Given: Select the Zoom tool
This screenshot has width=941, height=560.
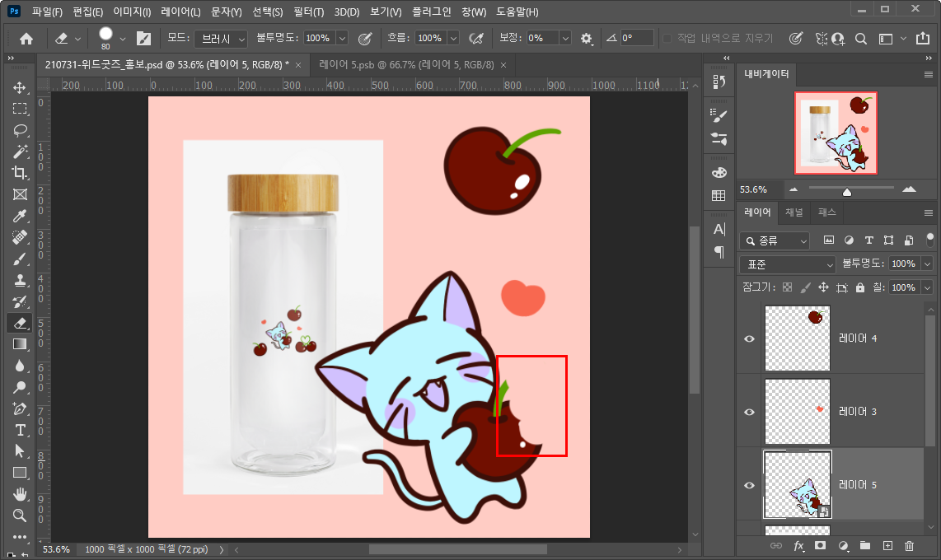Looking at the screenshot, I should click(x=20, y=516).
